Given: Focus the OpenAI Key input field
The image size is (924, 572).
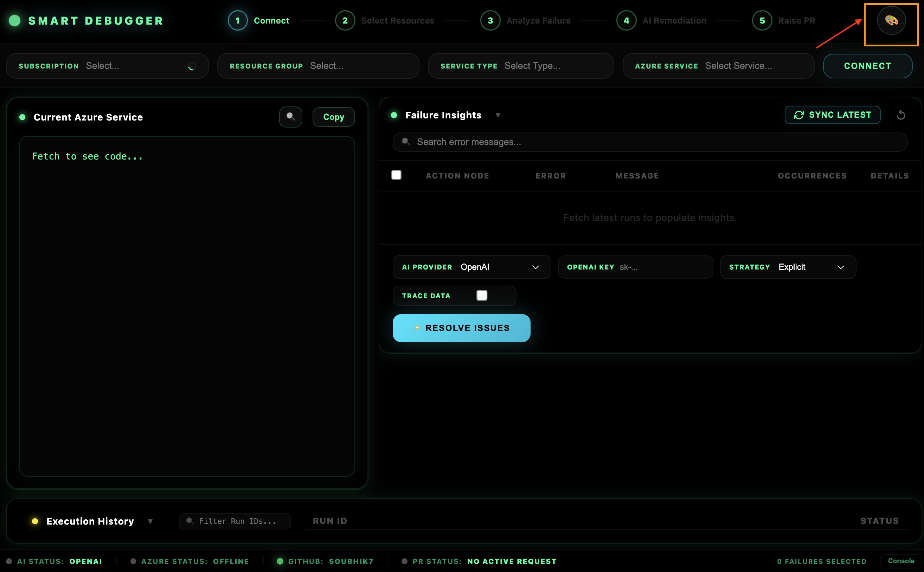Looking at the screenshot, I should pos(635,267).
